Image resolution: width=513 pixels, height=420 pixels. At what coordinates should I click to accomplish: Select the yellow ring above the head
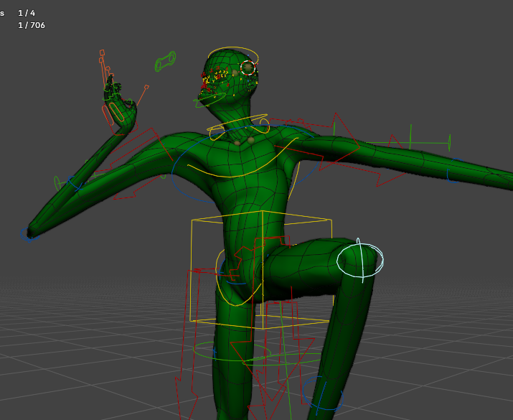point(233,56)
